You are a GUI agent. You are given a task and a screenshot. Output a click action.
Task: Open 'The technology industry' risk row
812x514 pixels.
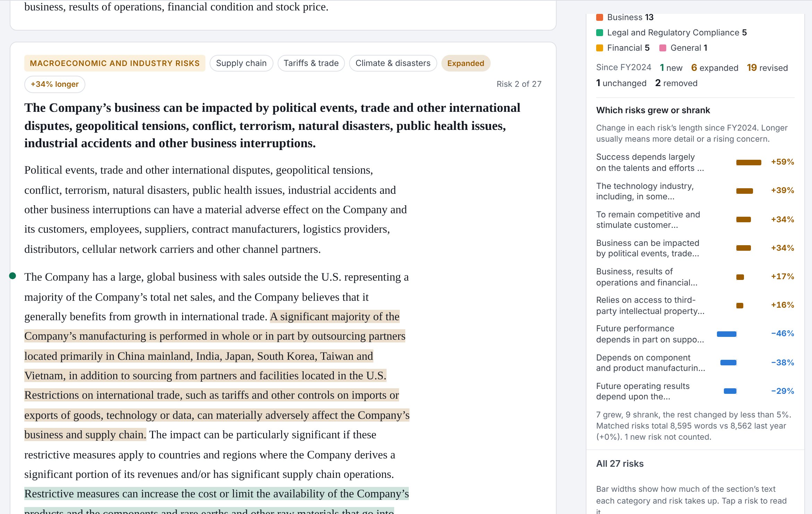pyautogui.click(x=695, y=191)
